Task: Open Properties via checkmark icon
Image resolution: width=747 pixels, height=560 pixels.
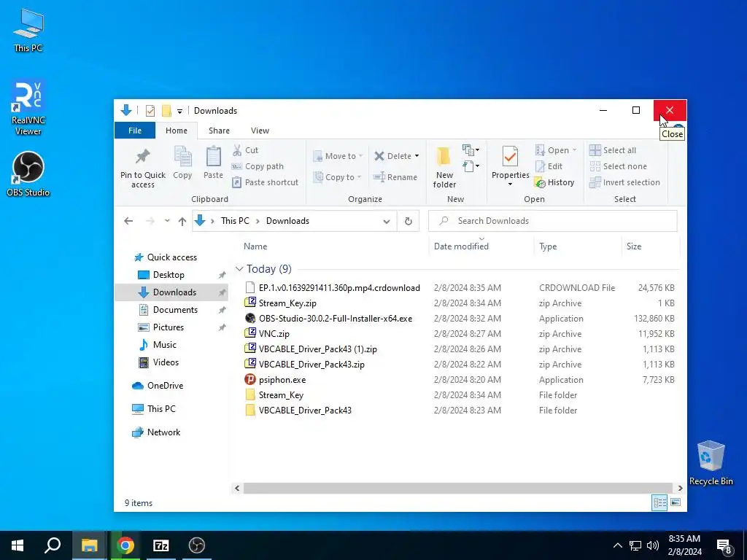Action: (x=510, y=157)
